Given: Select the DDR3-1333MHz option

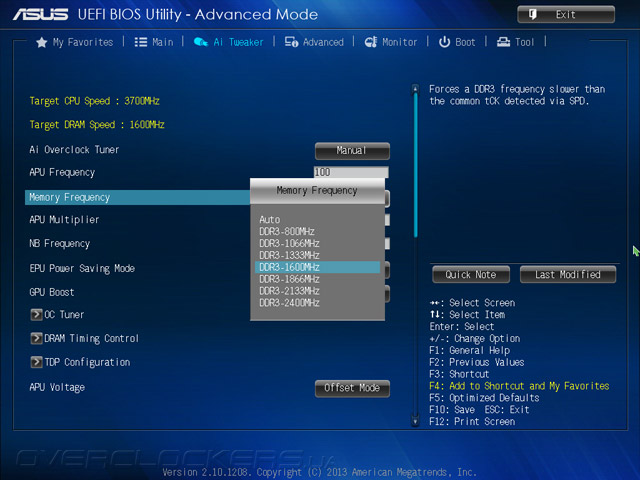Looking at the screenshot, I should (x=289, y=255).
